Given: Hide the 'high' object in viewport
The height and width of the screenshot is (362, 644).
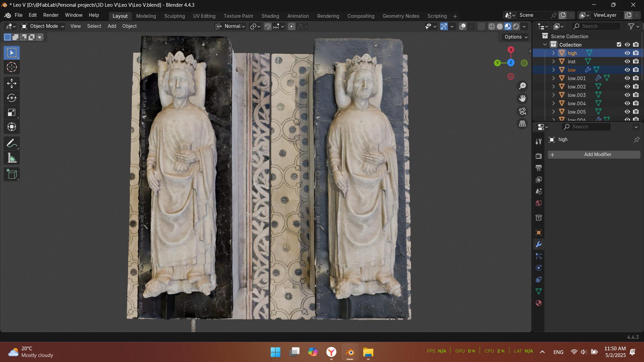Looking at the screenshot, I should coord(627,53).
